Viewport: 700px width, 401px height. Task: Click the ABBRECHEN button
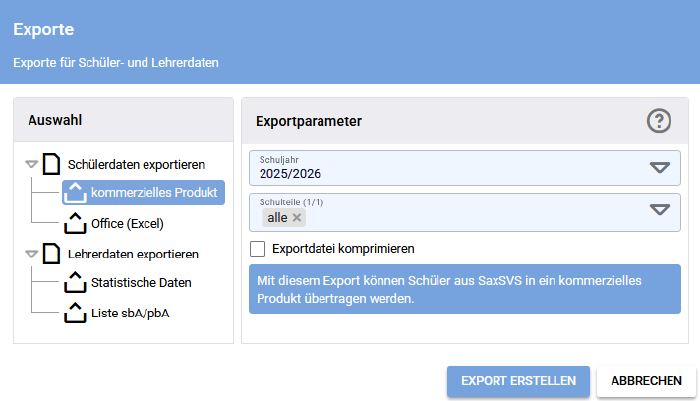pyautogui.click(x=646, y=381)
